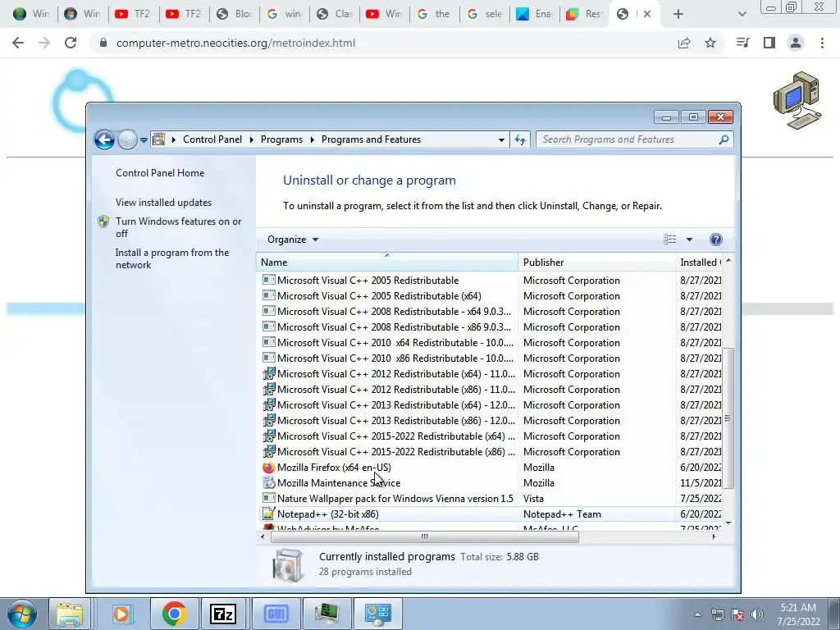Select Visual C++ 2008 Redistributable x64 icon
The height and width of the screenshot is (630, 840).
(x=269, y=312)
